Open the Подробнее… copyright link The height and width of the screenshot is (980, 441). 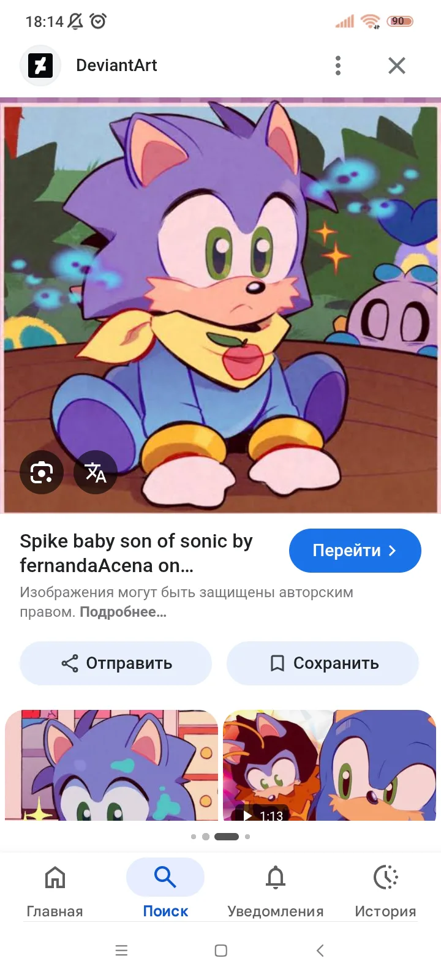123,612
